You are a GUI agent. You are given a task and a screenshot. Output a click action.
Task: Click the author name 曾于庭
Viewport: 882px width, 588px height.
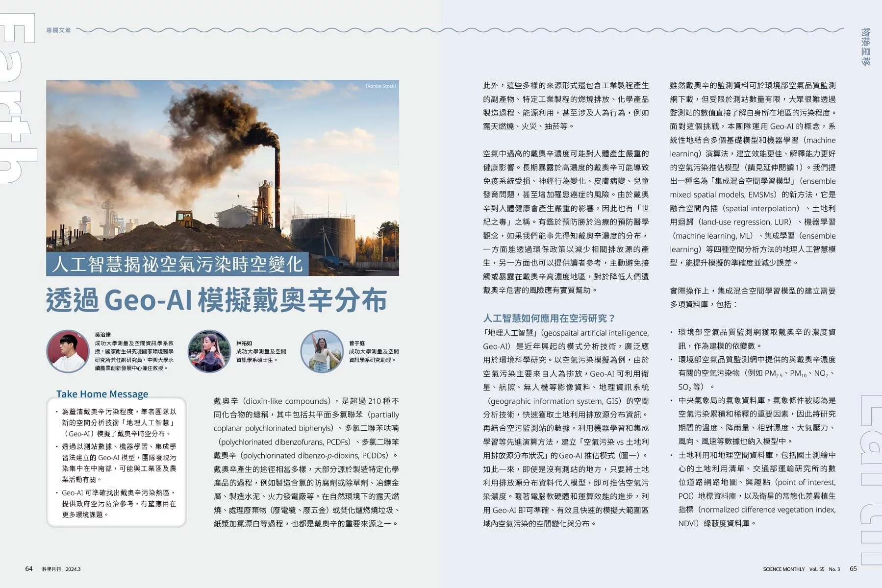pyautogui.click(x=357, y=343)
